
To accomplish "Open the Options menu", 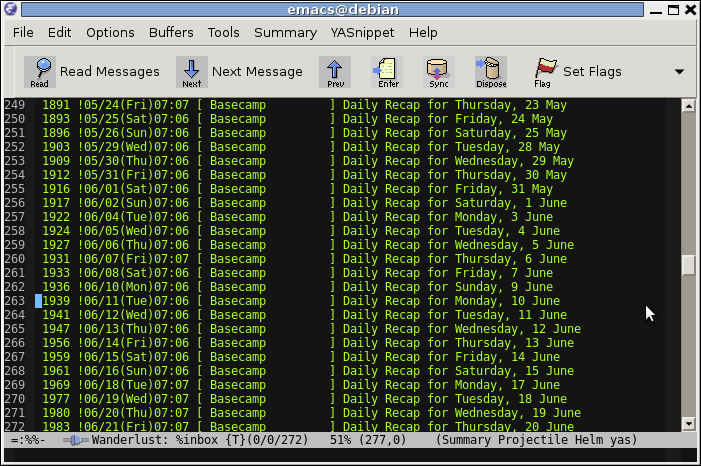I will click(x=110, y=33).
